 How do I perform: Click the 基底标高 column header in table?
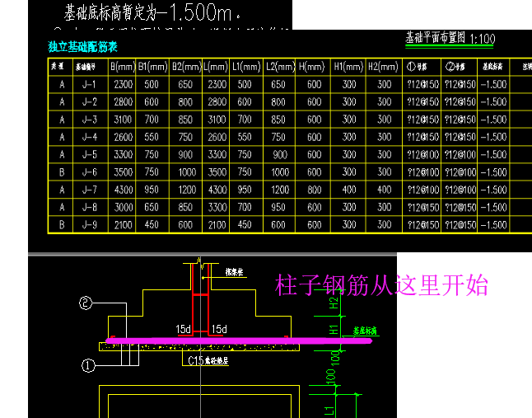[x=493, y=67]
